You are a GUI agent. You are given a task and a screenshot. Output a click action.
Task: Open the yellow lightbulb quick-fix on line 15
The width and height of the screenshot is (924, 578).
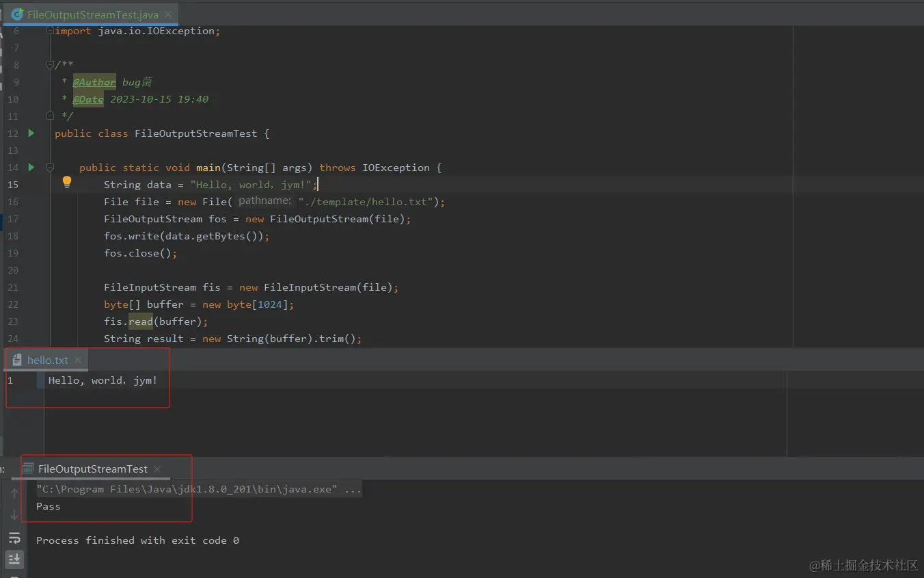pos(67,183)
